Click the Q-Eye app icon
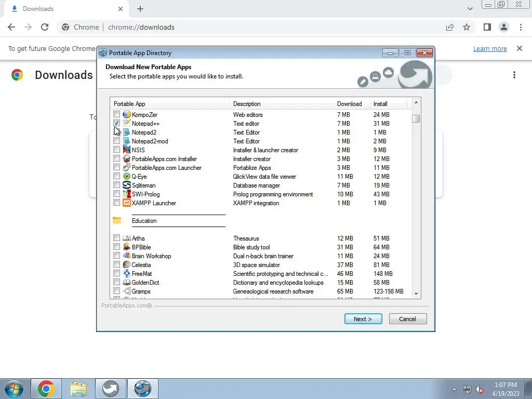This screenshot has width=532, height=399. click(127, 176)
